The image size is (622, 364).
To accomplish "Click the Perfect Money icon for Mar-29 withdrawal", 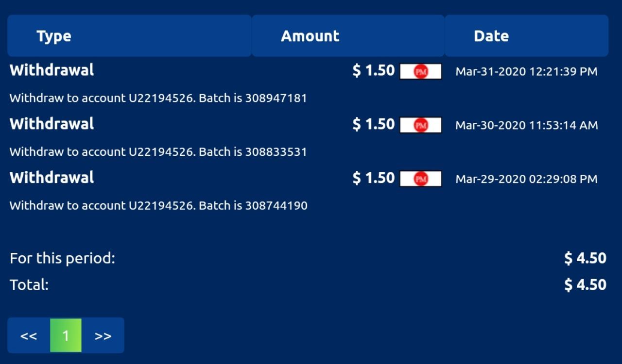I will click(x=420, y=179).
